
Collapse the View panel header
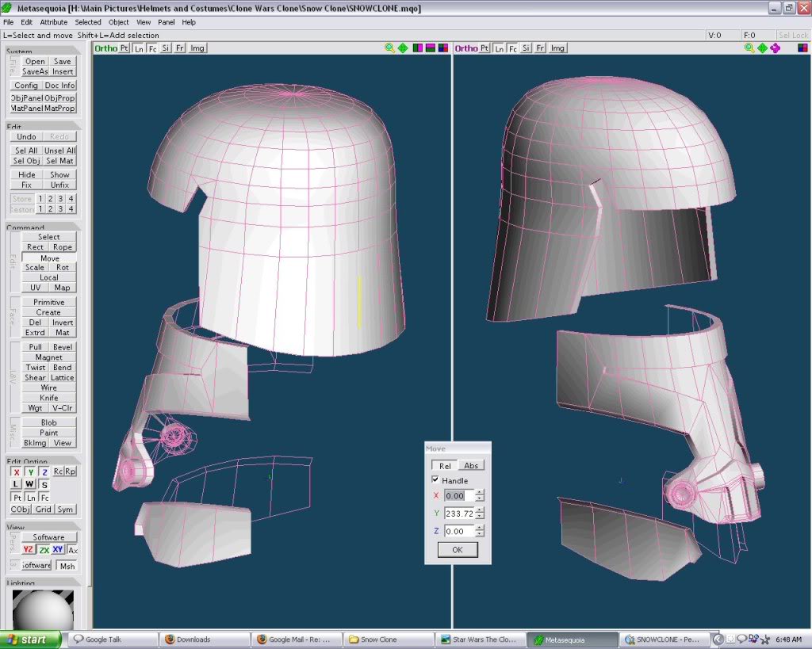43,527
